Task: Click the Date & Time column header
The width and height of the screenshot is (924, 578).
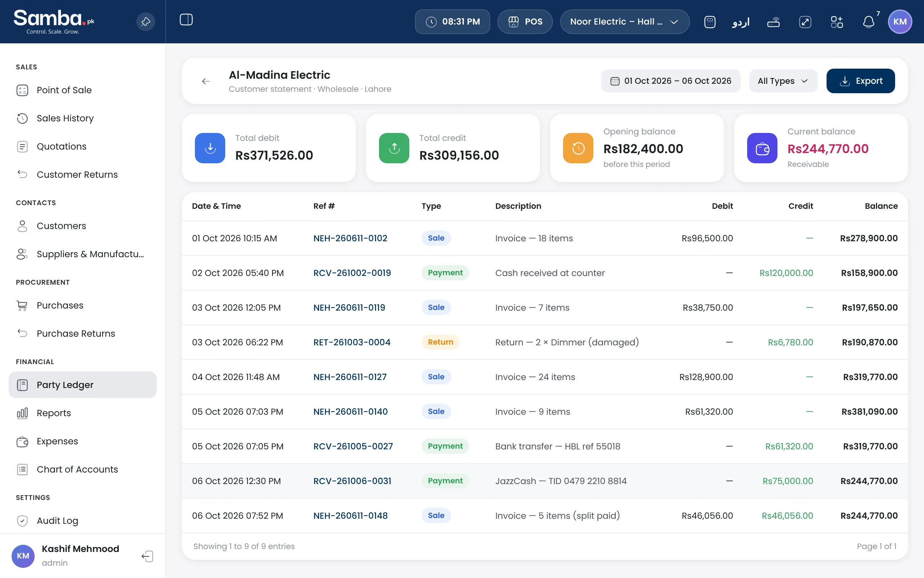Action: coord(217,206)
